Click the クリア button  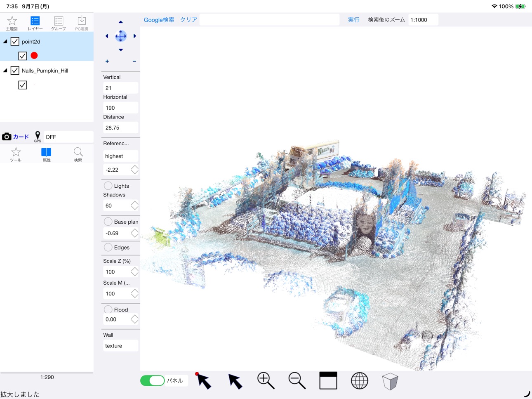(x=188, y=20)
